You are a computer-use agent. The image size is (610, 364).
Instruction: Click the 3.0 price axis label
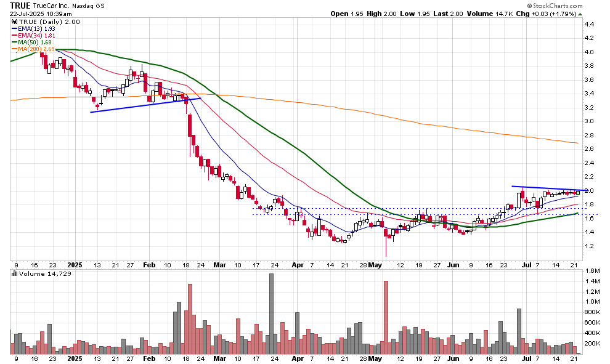coord(588,121)
